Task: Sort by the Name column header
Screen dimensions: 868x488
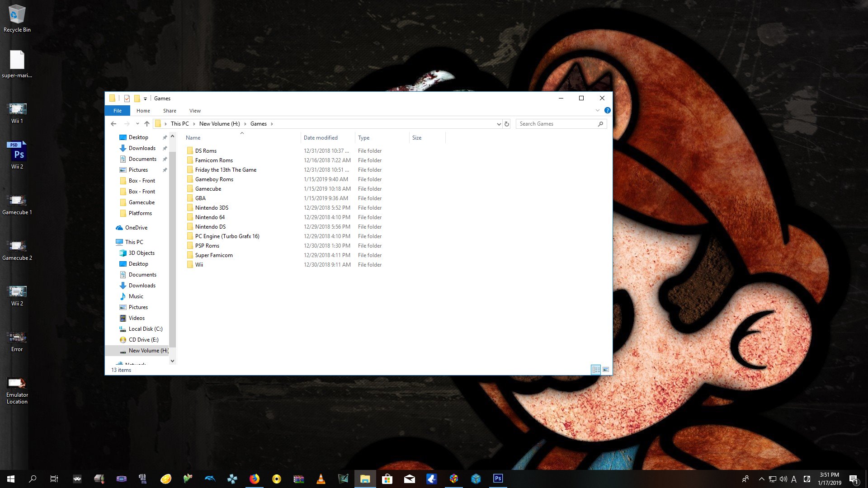Action: 242,137
